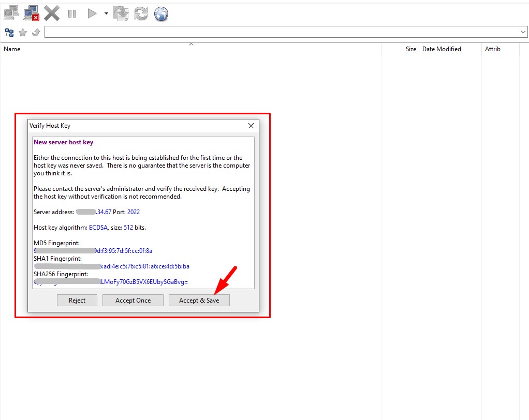This screenshot has height=420, width=529.
Task: Click the 512 key size value
Action: 128,228
